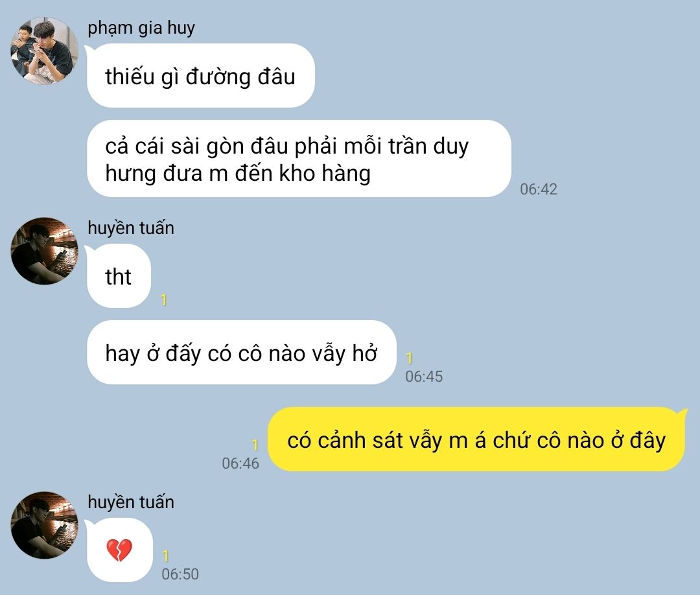Tap the 06:45 timestamp
This screenshot has height=595, width=700.
(424, 377)
